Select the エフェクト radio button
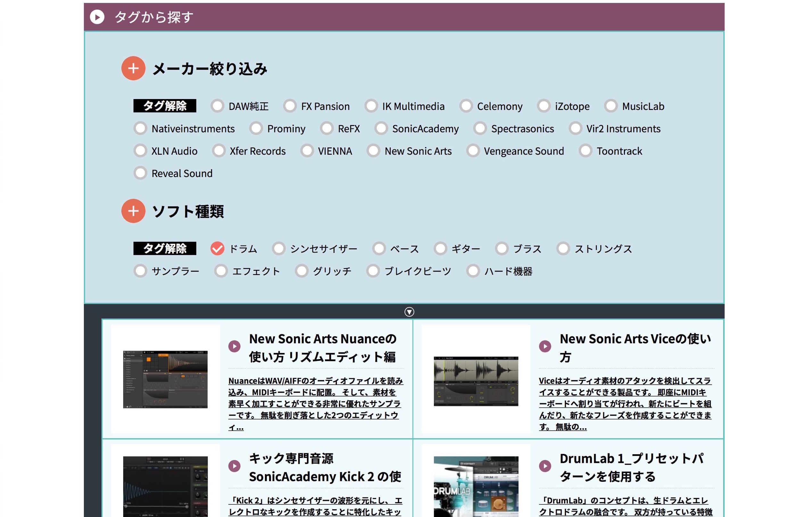Viewport: 812px width, 517px height. (221, 271)
